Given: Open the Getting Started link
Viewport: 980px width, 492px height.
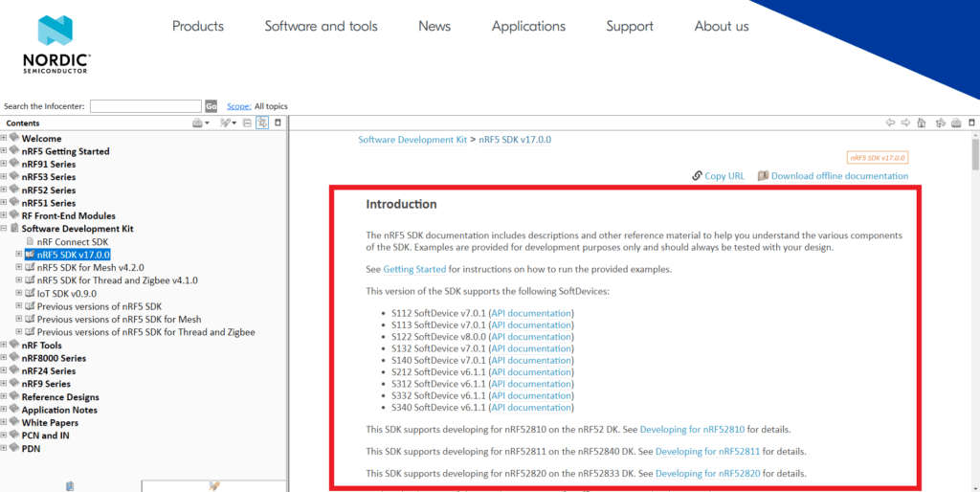Looking at the screenshot, I should tap(415, 270).
